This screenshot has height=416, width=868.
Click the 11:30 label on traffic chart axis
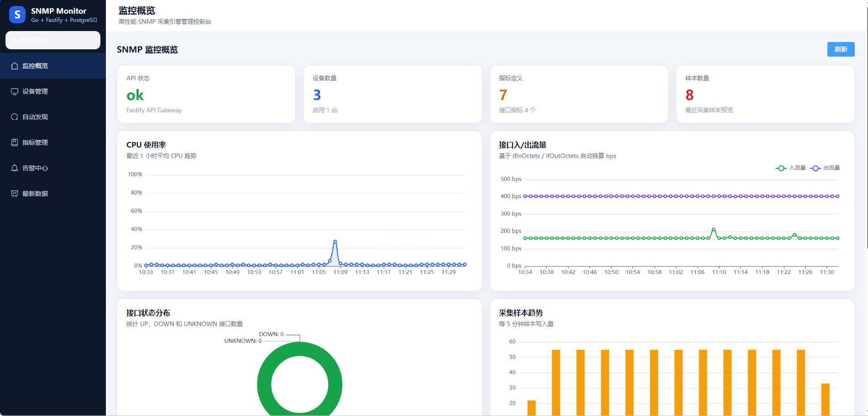[827, 272]
